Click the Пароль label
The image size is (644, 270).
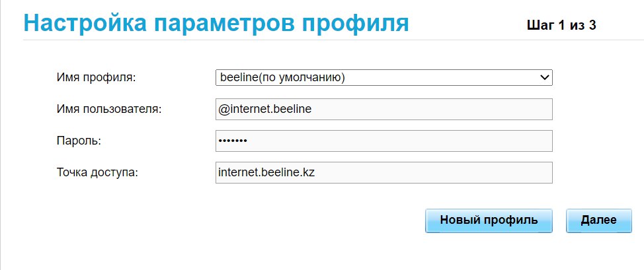(79, 141)
